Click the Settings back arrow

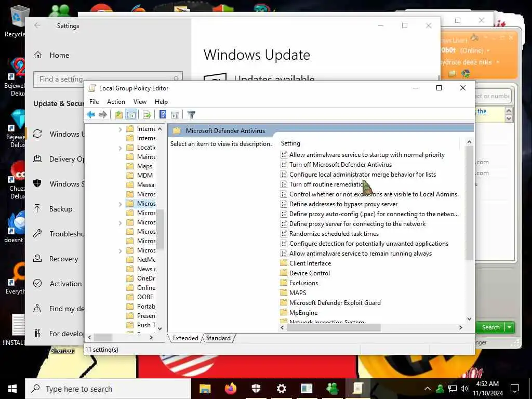[x=37, y=25]
